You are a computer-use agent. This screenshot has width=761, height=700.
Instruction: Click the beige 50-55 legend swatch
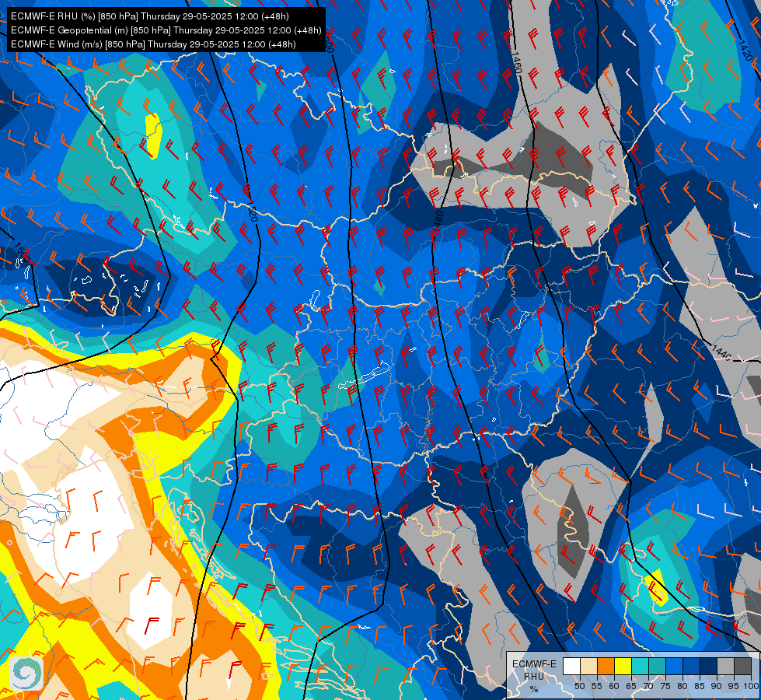pos(588,666)
